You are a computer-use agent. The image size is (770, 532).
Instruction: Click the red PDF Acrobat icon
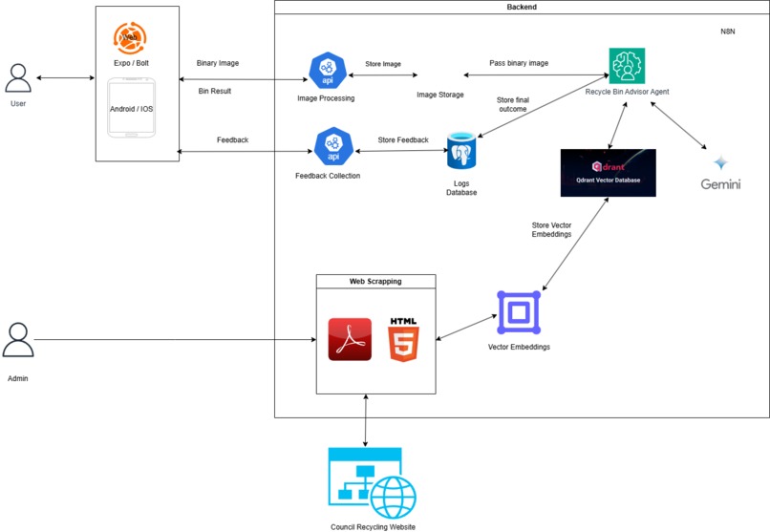[350, 339]
